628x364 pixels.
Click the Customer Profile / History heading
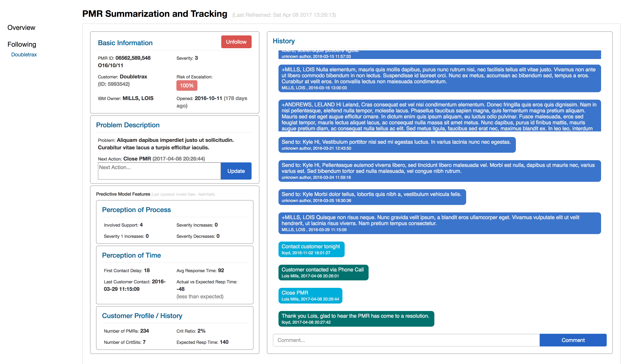pyautogui.click(x=142, y=316)
